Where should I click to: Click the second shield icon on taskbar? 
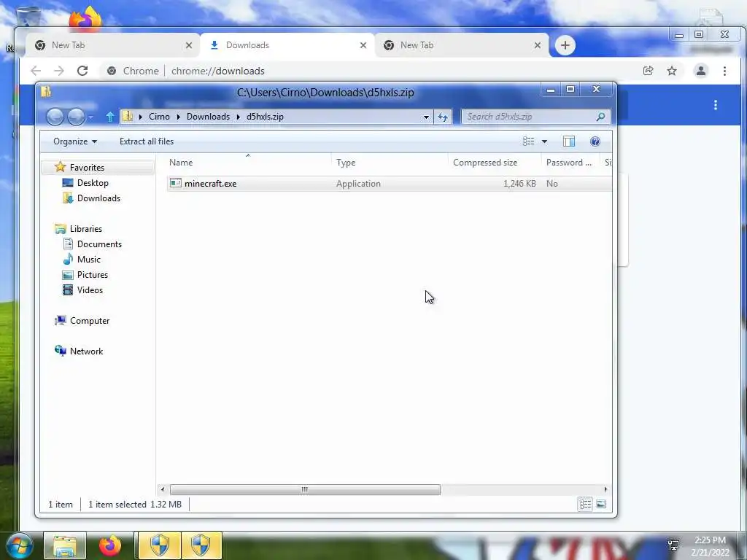point(201,545)
